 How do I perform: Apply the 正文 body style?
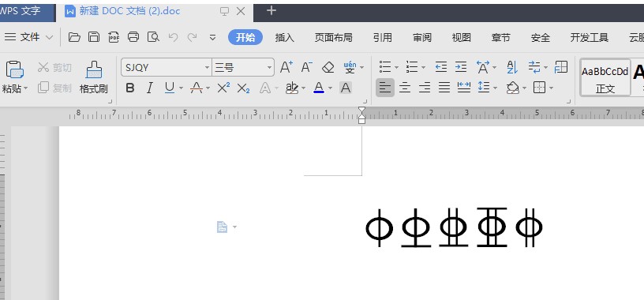(x=605, y=77)
